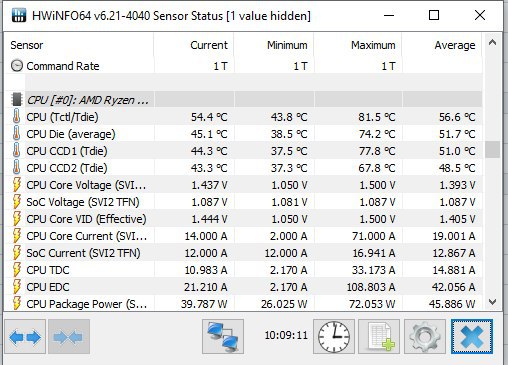Click the Current column header
Image resolution: width=508 pixels, height=365 pixels.
194,45
